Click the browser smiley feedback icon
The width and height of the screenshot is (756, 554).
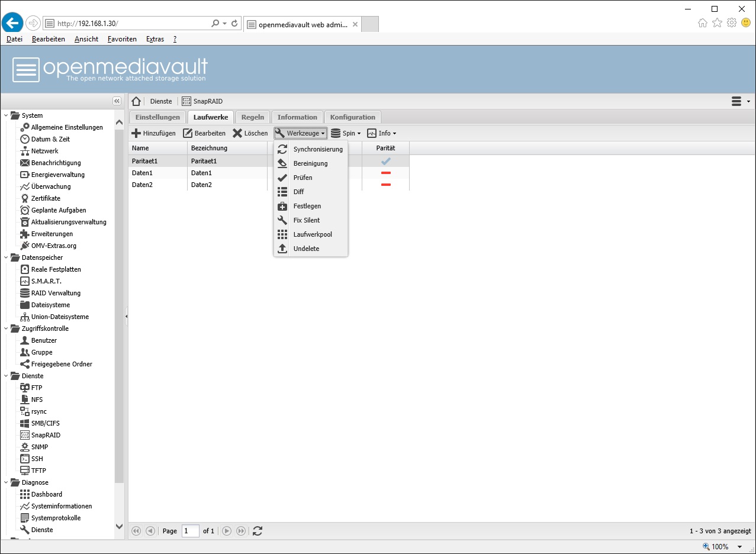(746, 23)
